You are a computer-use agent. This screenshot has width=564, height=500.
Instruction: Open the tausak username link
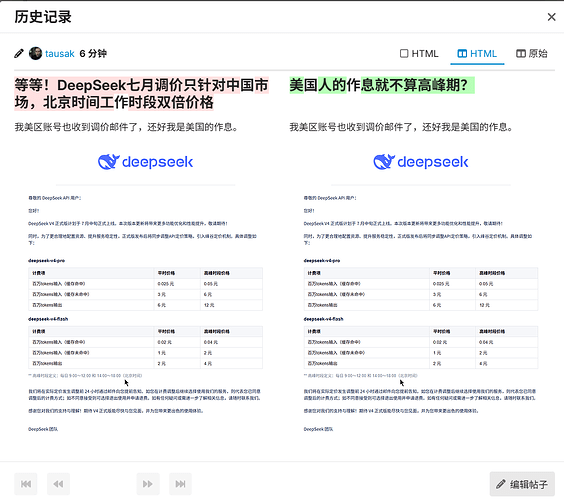pos(59,54)
